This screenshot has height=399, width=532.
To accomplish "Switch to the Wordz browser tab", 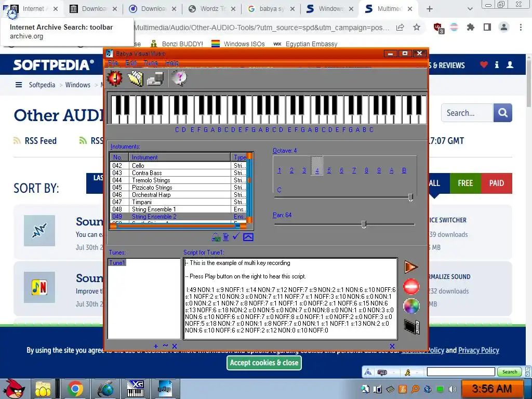I will coord(212,9).
